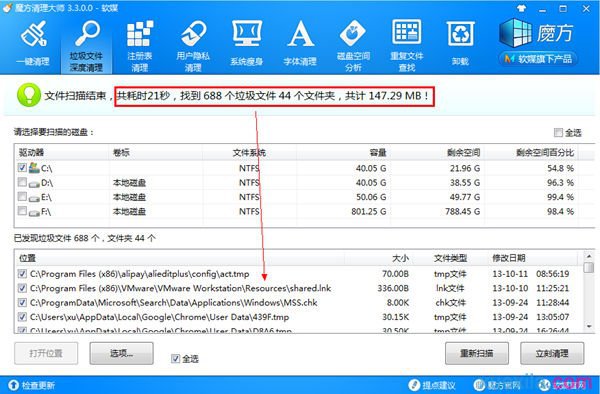600x394 pixels.
Task: Open 提点建议 feedback link
Action: point(432,385)
